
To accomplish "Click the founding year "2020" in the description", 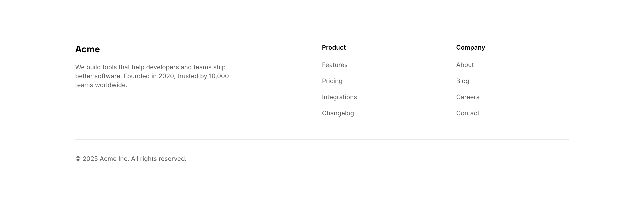I will click(x=166, y=76).
